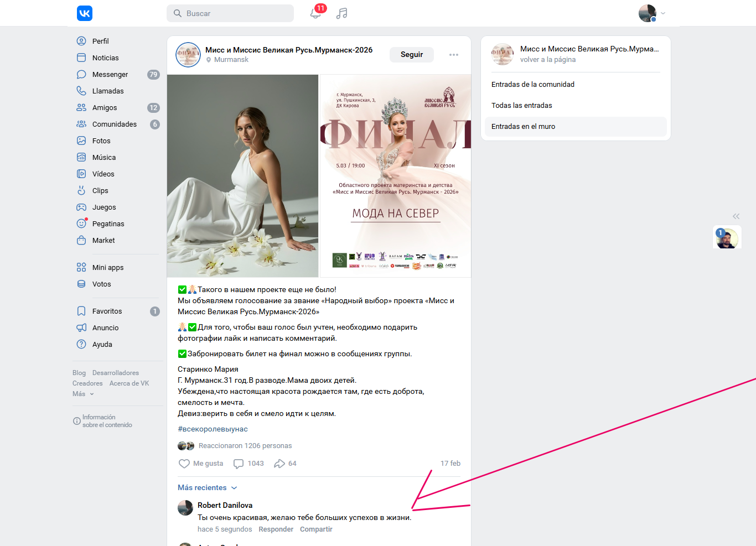Screen dimensions: 756x546
Task: Expand the Más footer links menu
Action: click(83, 394)
